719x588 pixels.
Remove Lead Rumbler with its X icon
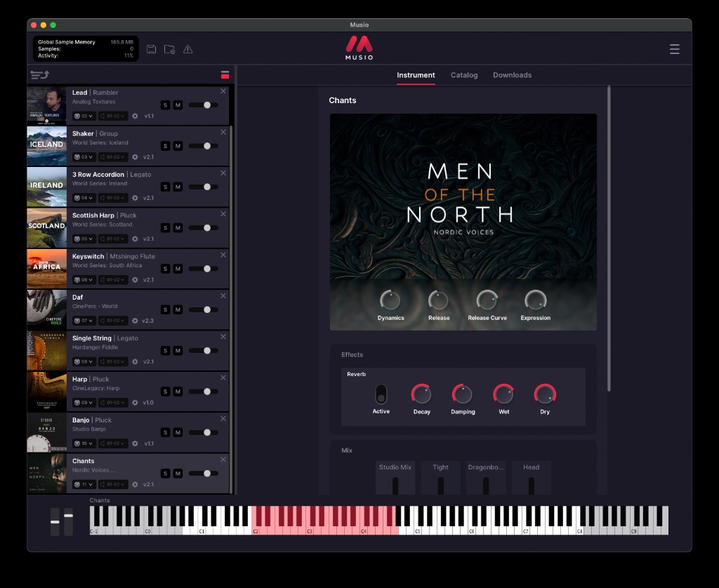223,91
